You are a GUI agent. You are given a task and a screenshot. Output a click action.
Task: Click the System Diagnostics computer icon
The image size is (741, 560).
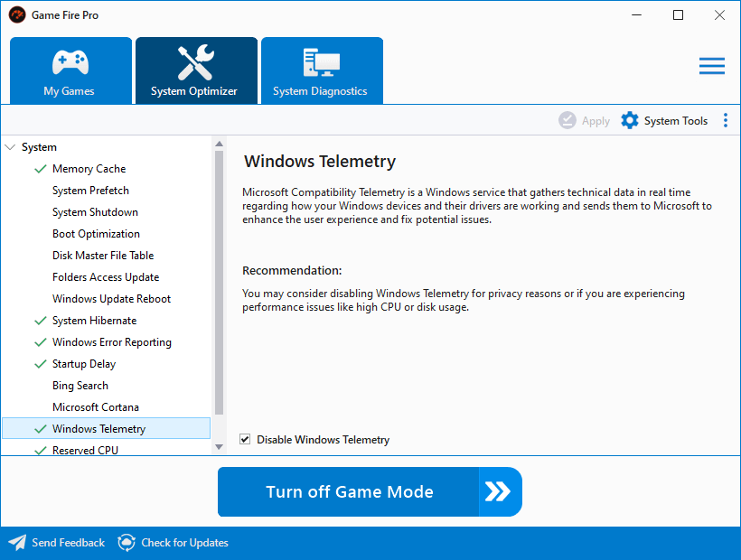click(x=321, y=62)
